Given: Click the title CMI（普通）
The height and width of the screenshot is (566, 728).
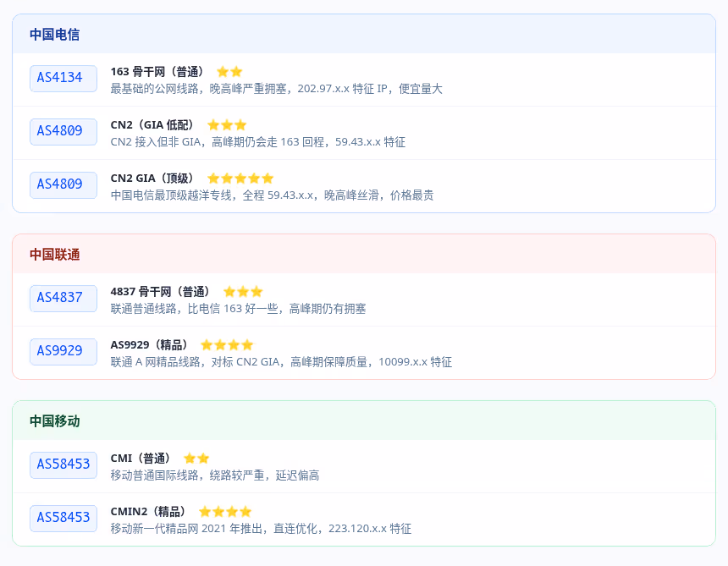Looking at the screenshot, I should pos(141,459).
